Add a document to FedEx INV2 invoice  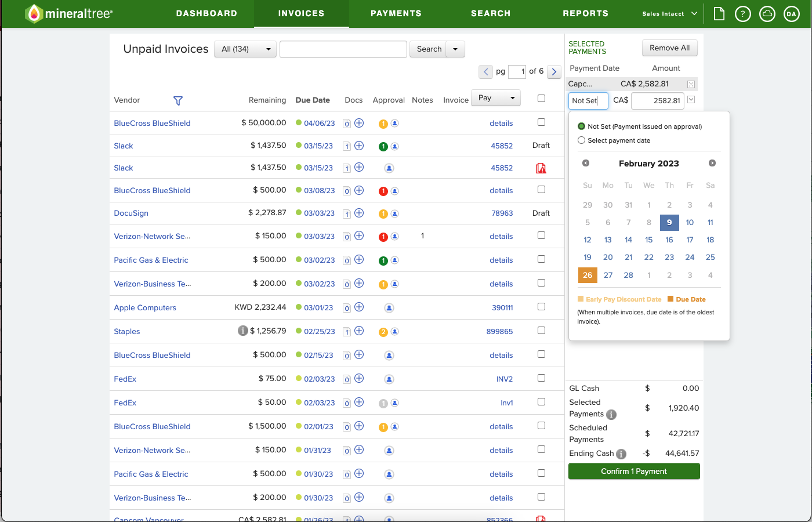pyautogui.click(x=359, y=379)
